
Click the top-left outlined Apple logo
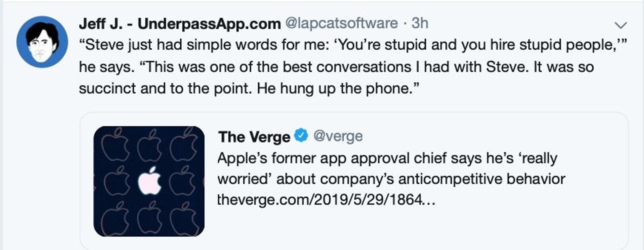(x=115, y=145)
